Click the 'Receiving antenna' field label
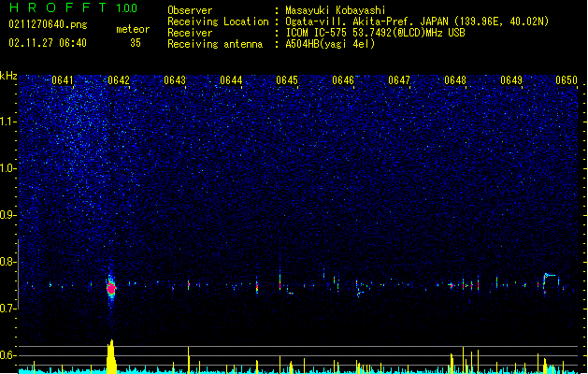588x374 pixels. [x=215, y=44]
